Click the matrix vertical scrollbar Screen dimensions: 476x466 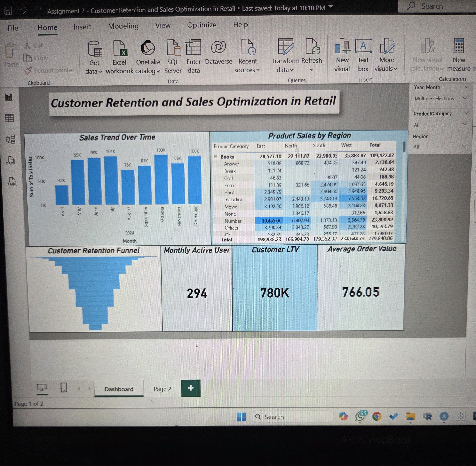point(404,147)
